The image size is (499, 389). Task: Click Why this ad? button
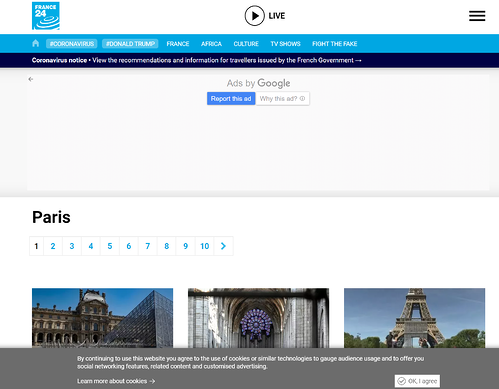pyautogui.click(x=282, y=99)
